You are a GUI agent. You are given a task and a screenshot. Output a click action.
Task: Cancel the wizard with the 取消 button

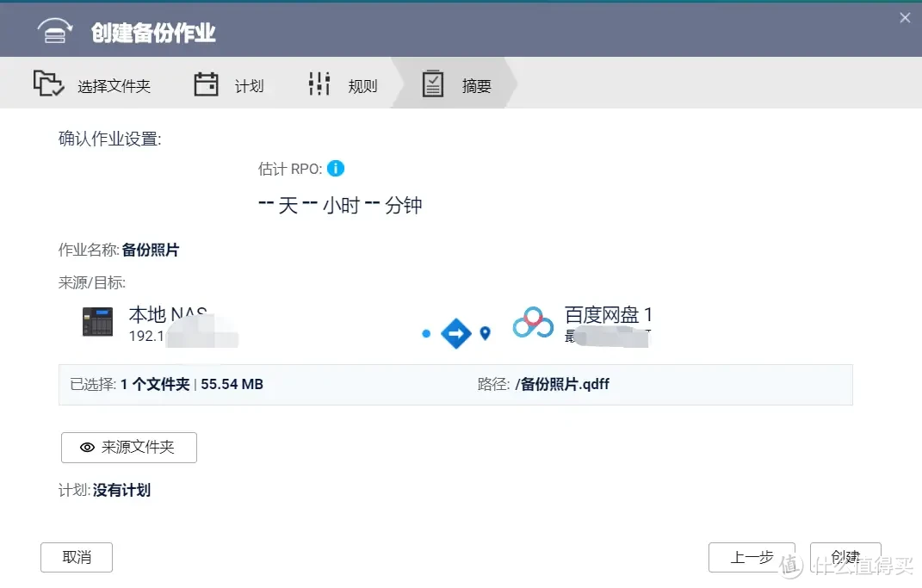tap(76, 557)
